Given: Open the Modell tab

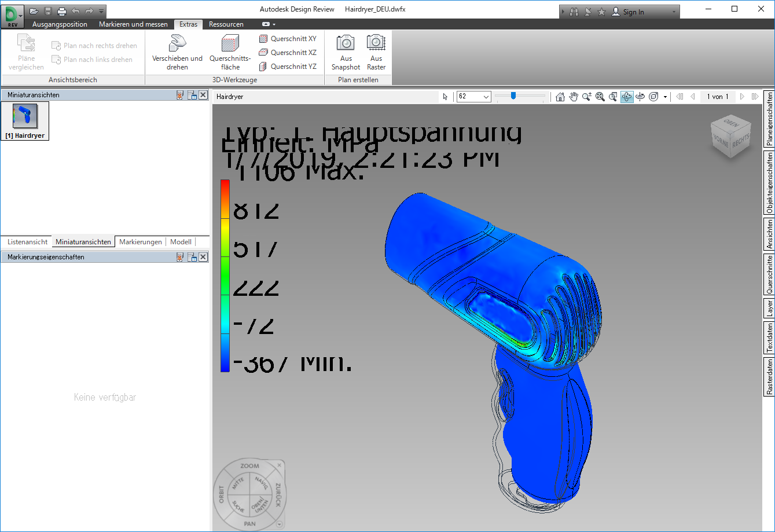Looking at the screenshot, I should click(x=181, y=241).
